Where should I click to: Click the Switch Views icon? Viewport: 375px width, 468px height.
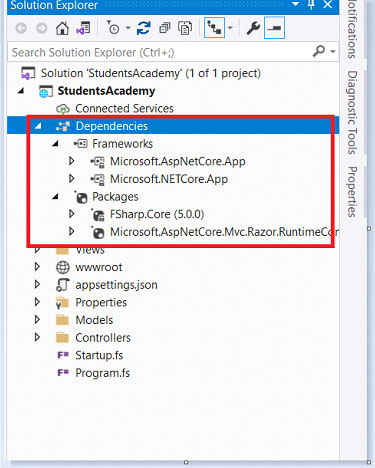83,28
